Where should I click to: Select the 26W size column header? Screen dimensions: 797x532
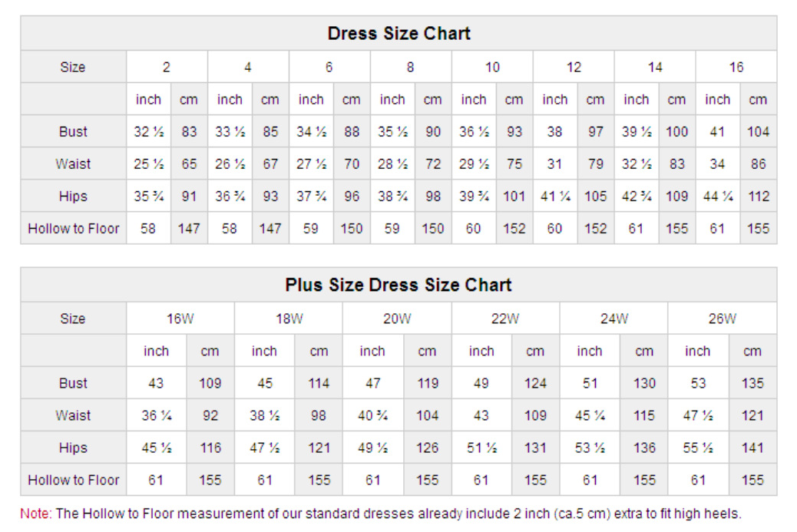(722, 319)
